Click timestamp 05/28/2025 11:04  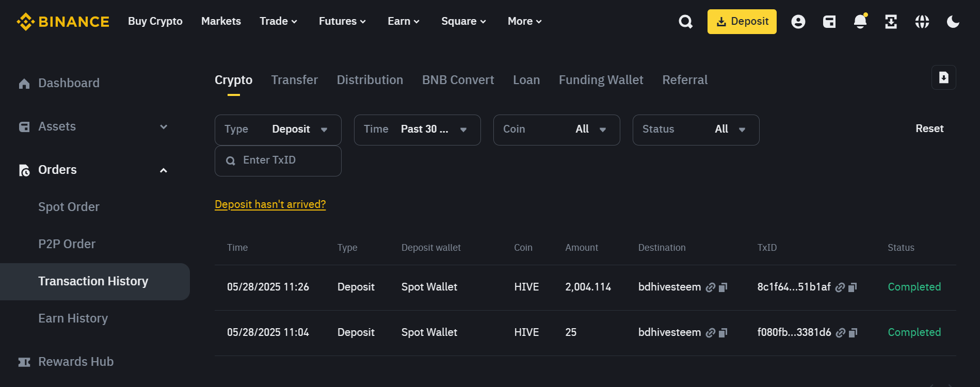click(x=268, y=332)
